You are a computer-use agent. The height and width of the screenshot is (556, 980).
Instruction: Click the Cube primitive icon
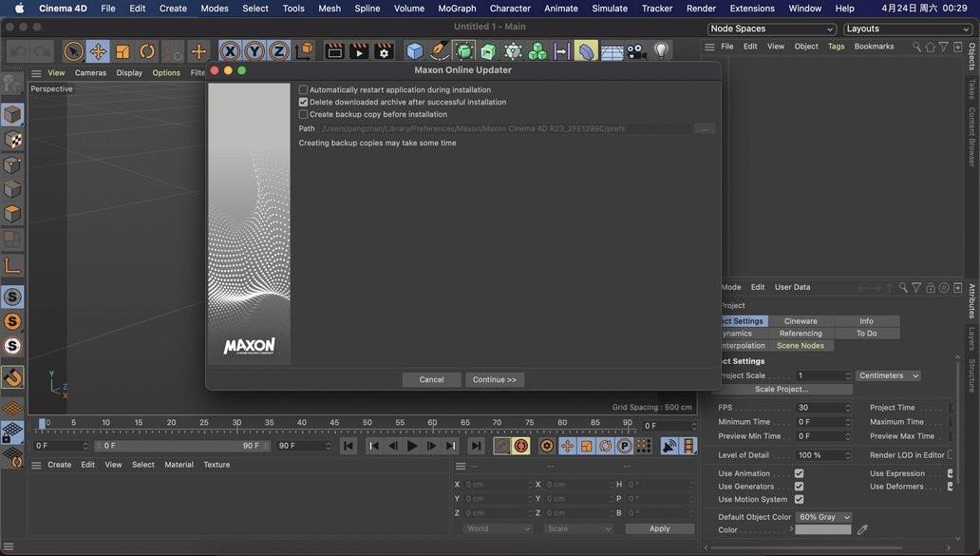click(415, 51)
